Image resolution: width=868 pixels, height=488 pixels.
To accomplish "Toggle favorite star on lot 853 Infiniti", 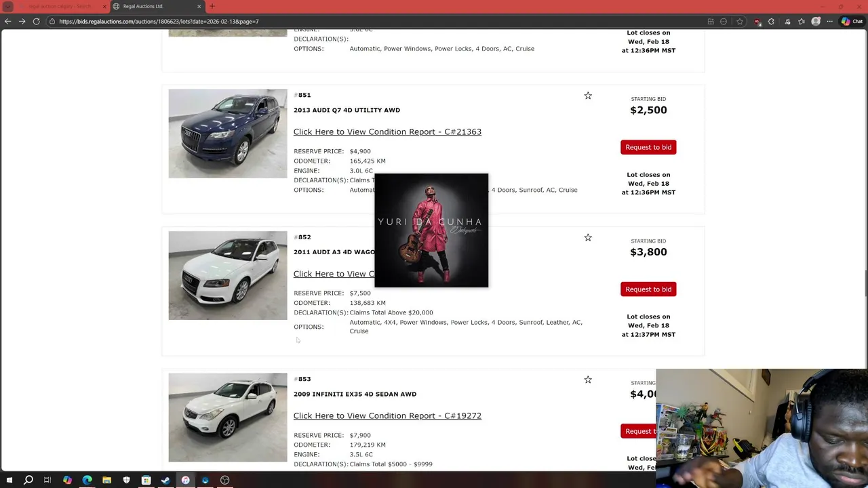I will (x=588, y=380).
